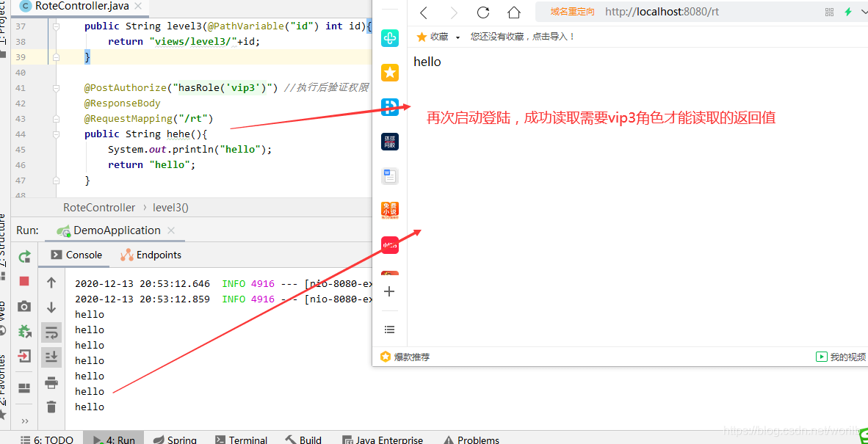Click RoteController in the breadcrumb bar
The height and width of the screenshot is (444, 868).
(99, 208)
